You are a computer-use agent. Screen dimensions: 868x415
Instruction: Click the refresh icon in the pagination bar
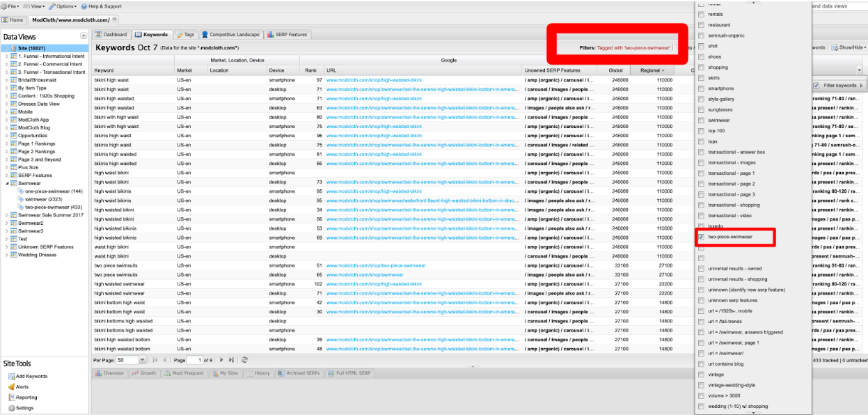tap(244, 360)
